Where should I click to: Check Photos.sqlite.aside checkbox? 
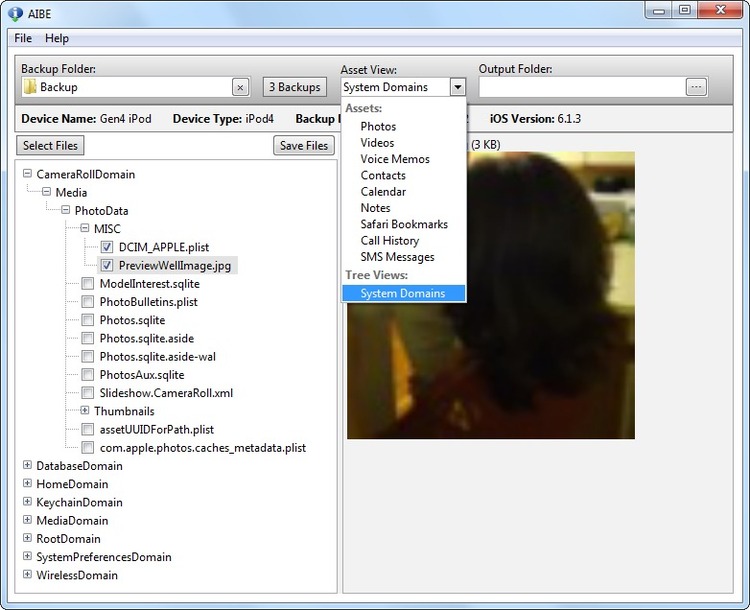88,338
